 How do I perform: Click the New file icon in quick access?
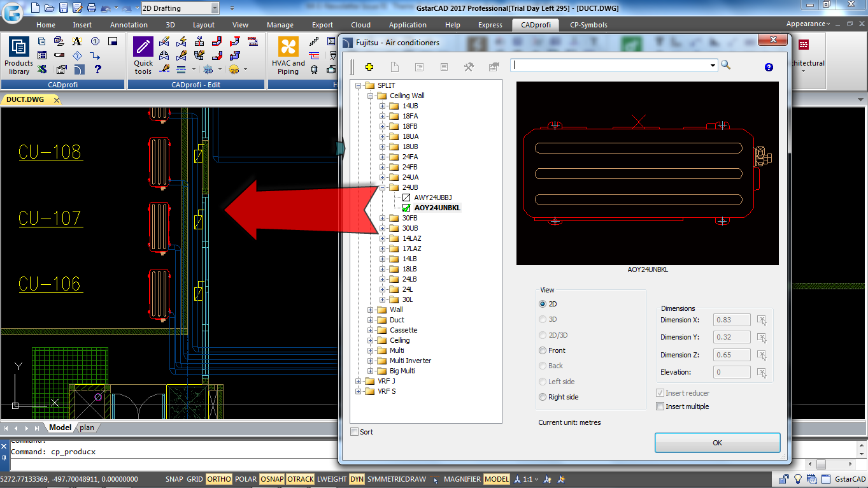point(34,8)
